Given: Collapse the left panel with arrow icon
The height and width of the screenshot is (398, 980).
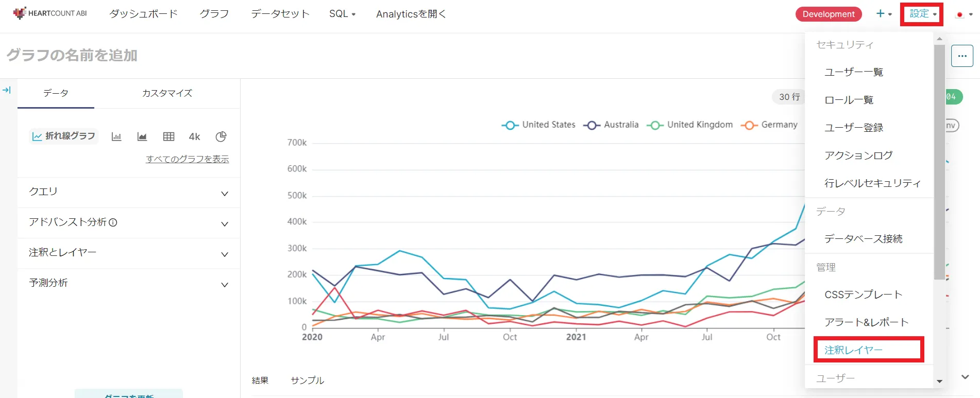Looking at the screenshot, I should tap(7, 90).
